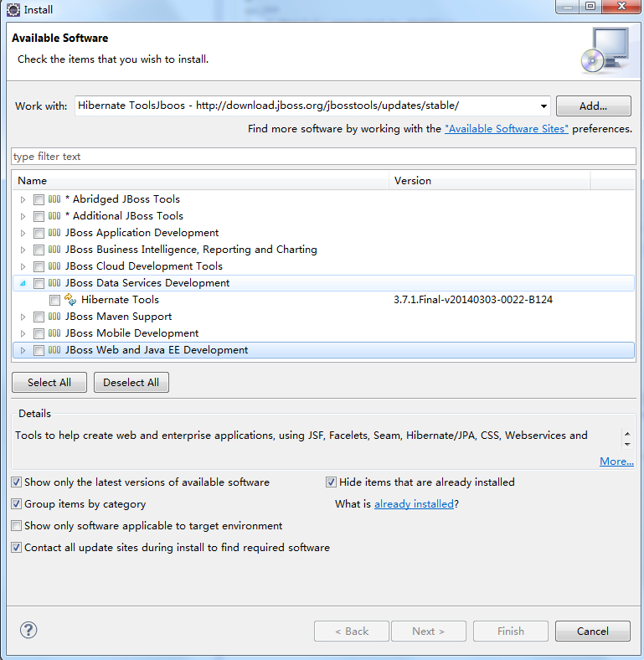Check the Abridged JBoss Tools checkbox
This screenshot has width=644, height=660.
pos(39,199)
